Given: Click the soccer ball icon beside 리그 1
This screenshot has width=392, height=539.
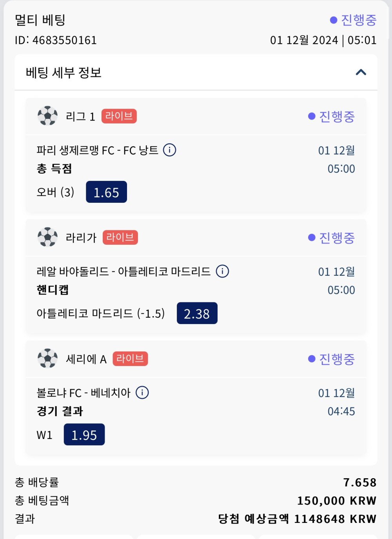Looking at the screenshot, I should (x=47, y=116).
